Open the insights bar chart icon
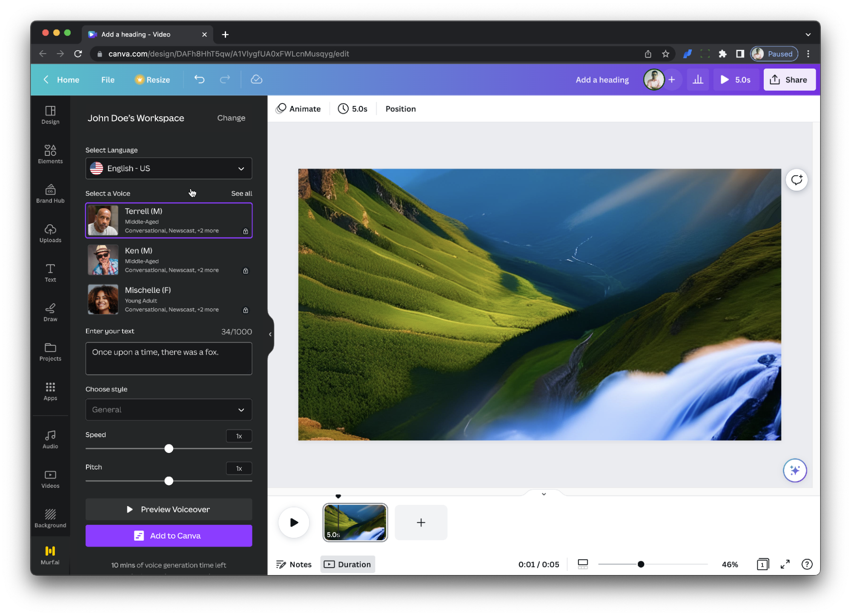Image resolution: width=851 pixels, height=616 pixels. coord(698,80)
